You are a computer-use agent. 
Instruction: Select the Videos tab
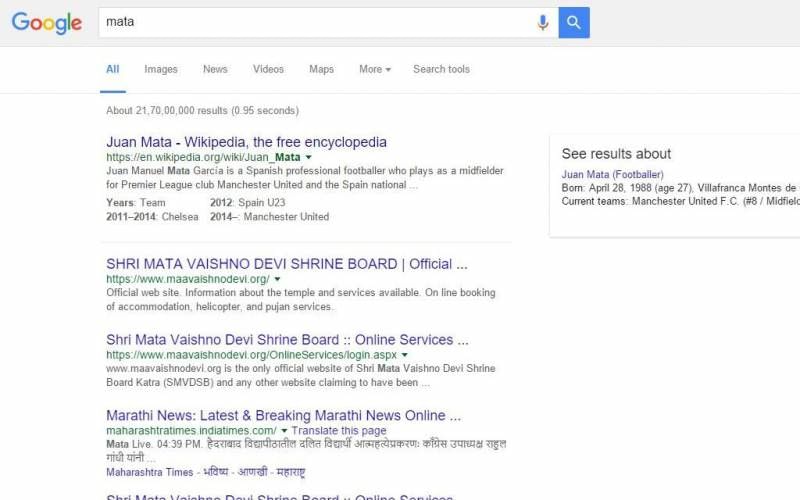268,69
